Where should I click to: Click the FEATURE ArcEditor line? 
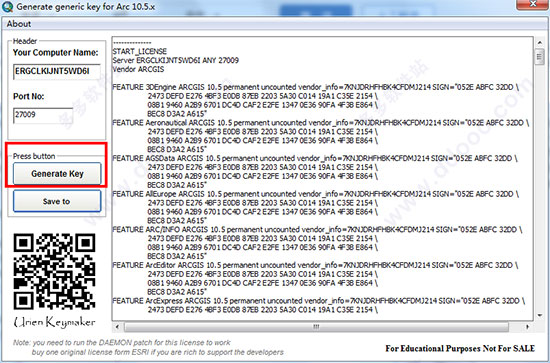click(315, 265)
